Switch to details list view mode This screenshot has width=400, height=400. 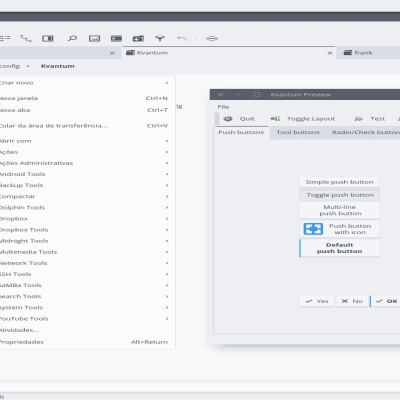(5, 38)
